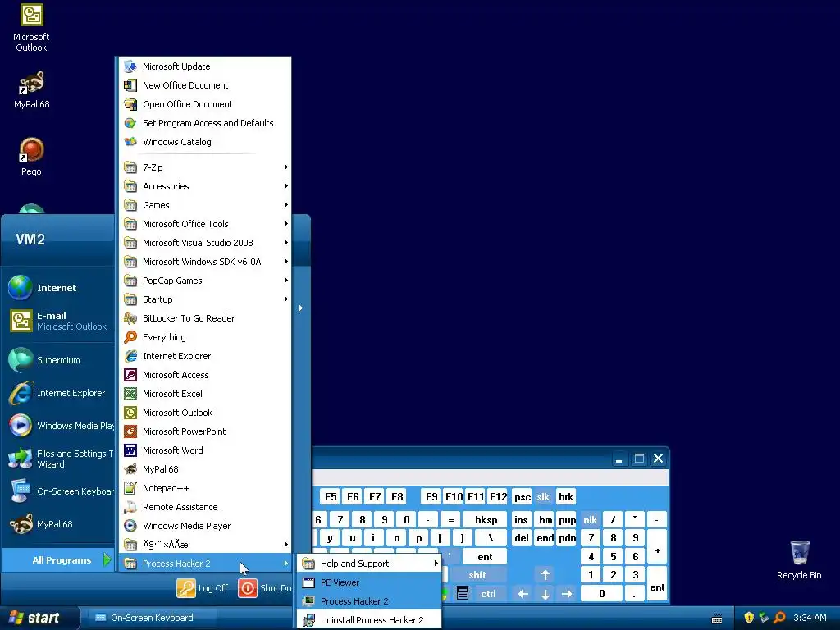
Task: Click the up arrow key on keyboard
Action: [546, 575]
